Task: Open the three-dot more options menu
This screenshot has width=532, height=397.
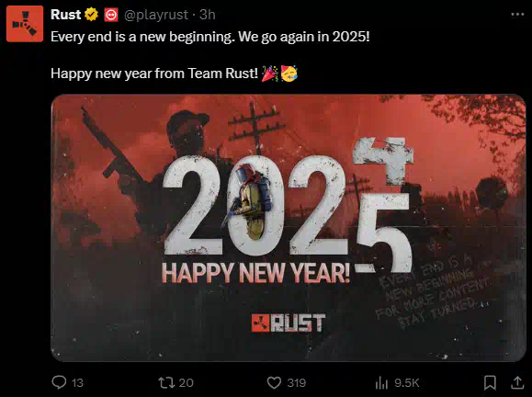Action: coord(517,15)
